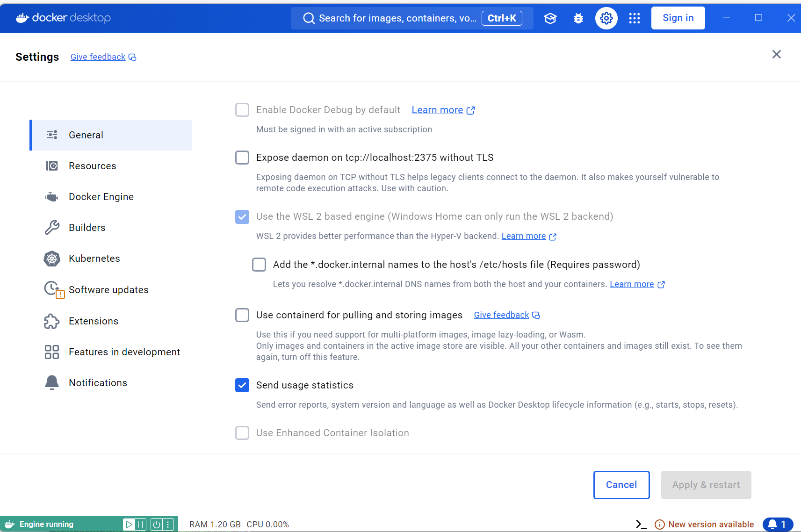
Task: Click the RAM 1.20 GB status text
Action: point(215,525)
